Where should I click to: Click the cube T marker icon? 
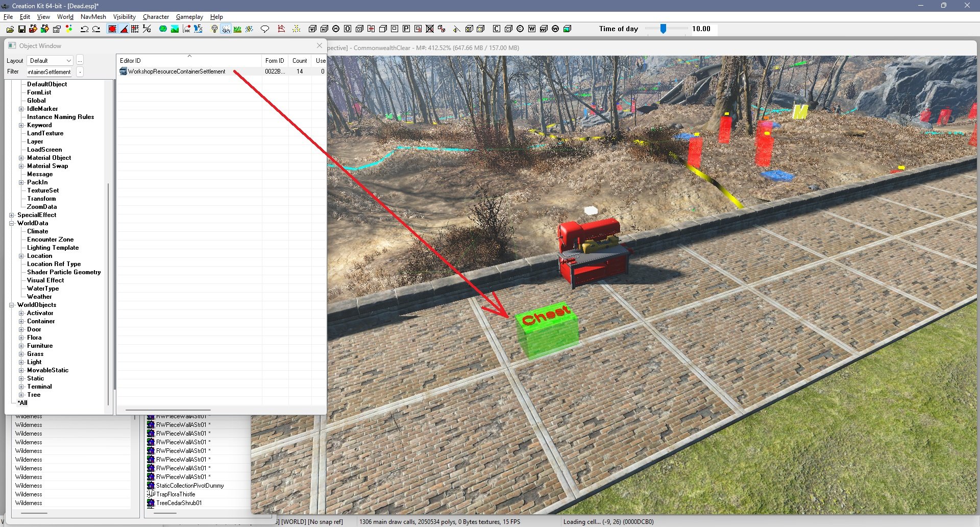coord(312,29)
